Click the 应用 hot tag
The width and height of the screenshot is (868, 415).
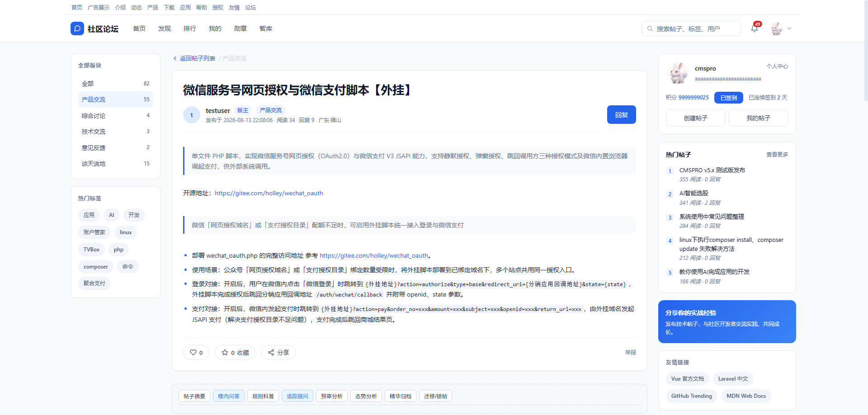click(89, 215)
